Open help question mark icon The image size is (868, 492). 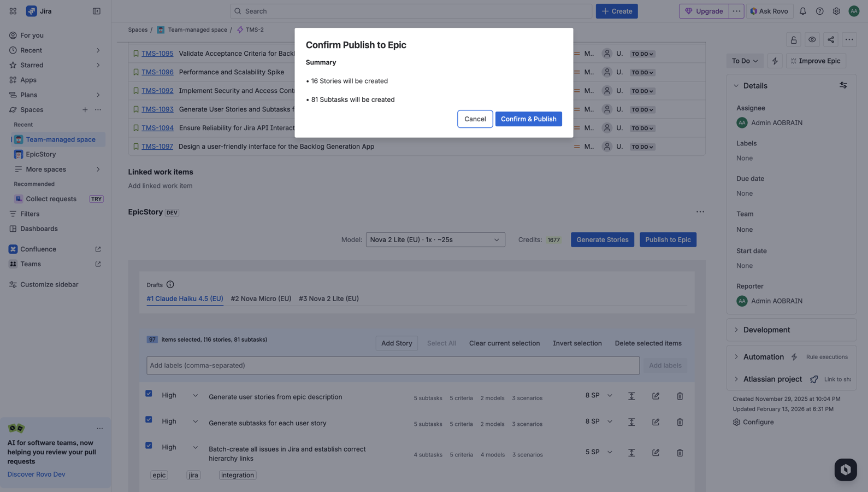click(819, 11)
